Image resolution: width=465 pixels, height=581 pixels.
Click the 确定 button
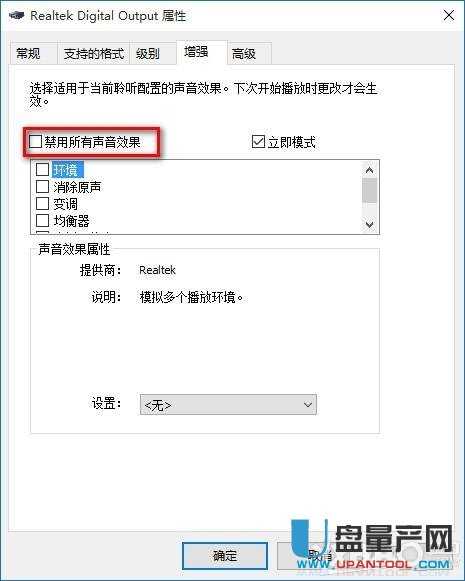225,556
